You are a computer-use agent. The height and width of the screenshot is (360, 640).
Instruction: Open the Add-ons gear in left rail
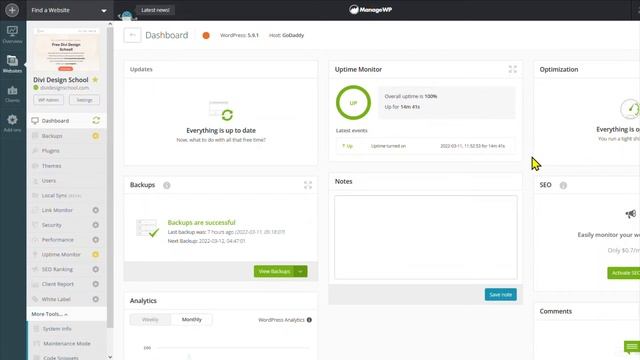point(12,123)
